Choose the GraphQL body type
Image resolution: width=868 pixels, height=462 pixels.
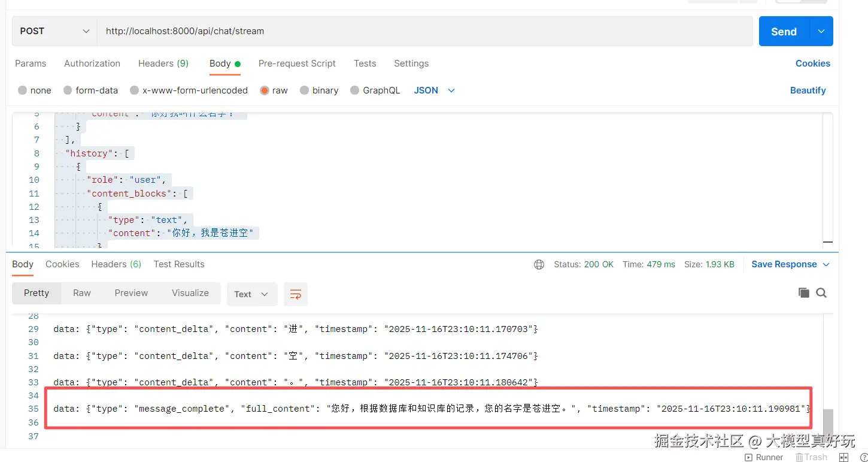tap(375, 90)
